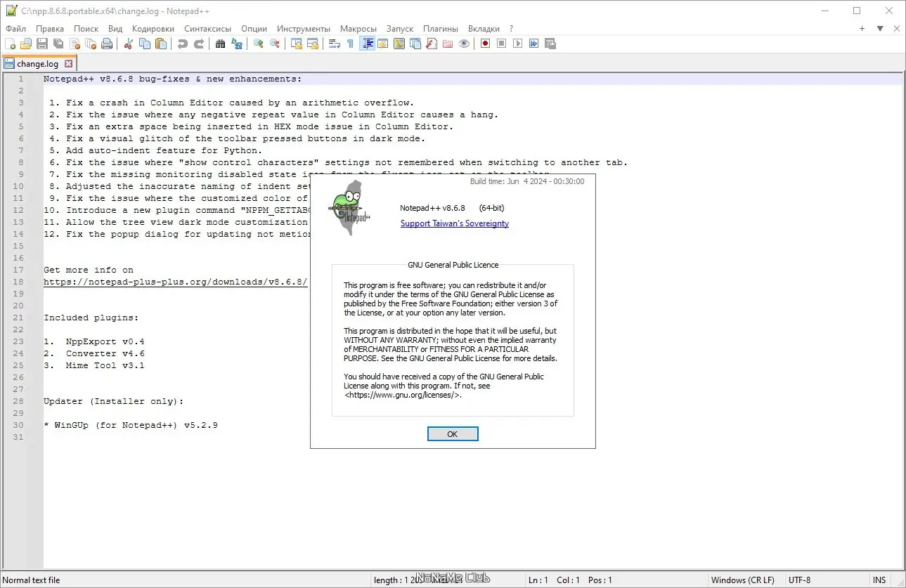Open the Файл menu
906x588 pixels.
click(15, 29)
